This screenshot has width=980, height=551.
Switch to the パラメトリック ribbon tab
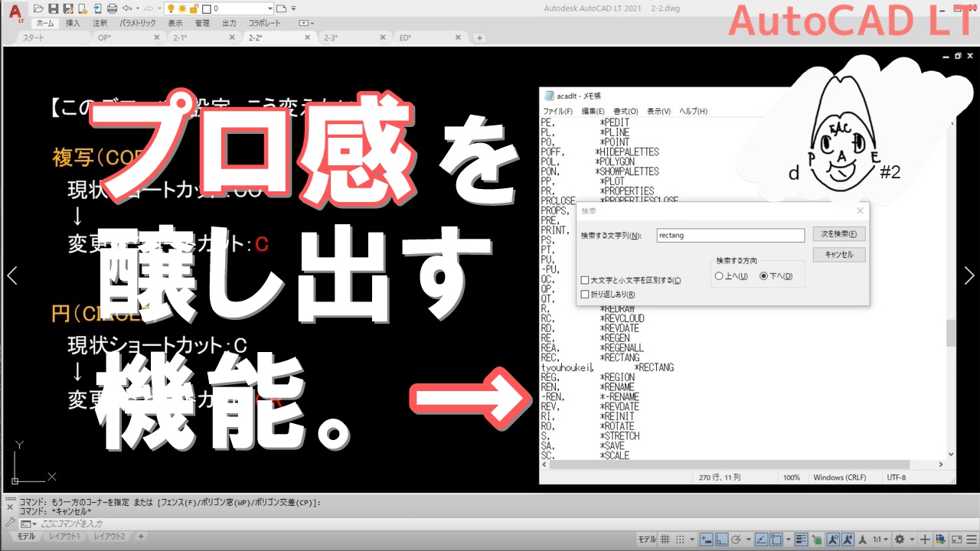click(137, 23)
